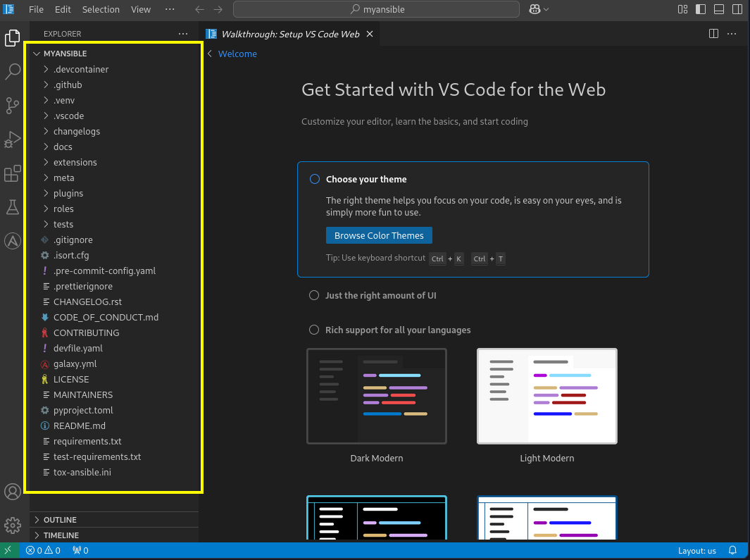Click the application menu logo icon
Screen dimensions: 750x560
point(8,9)
